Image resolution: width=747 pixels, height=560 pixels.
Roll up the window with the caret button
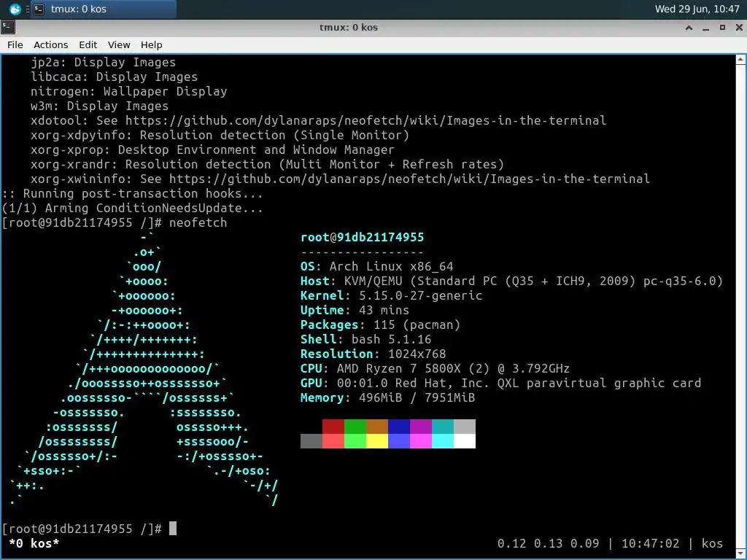689,28
